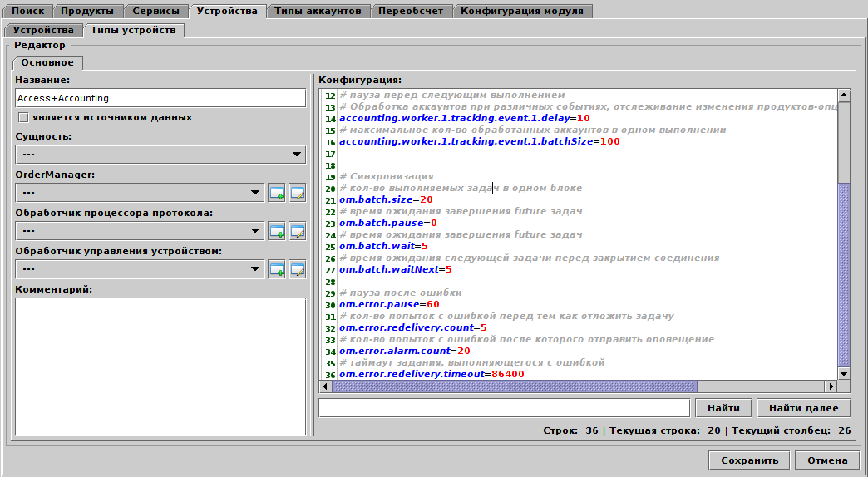Image resolution: width=868 pixels, height=477 pixels.
Task: Open the Сущность dropdown
Action: 160,155
